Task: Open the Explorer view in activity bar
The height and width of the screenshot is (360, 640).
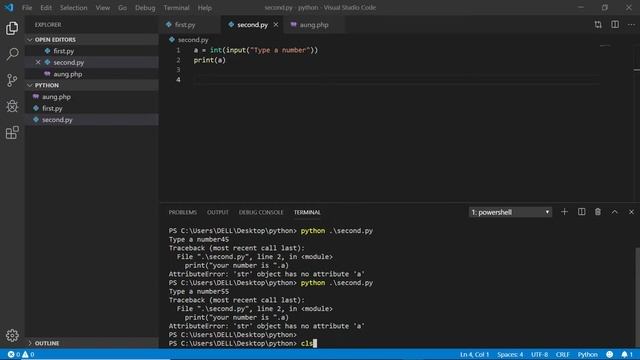Action: (x=12, y=28)
